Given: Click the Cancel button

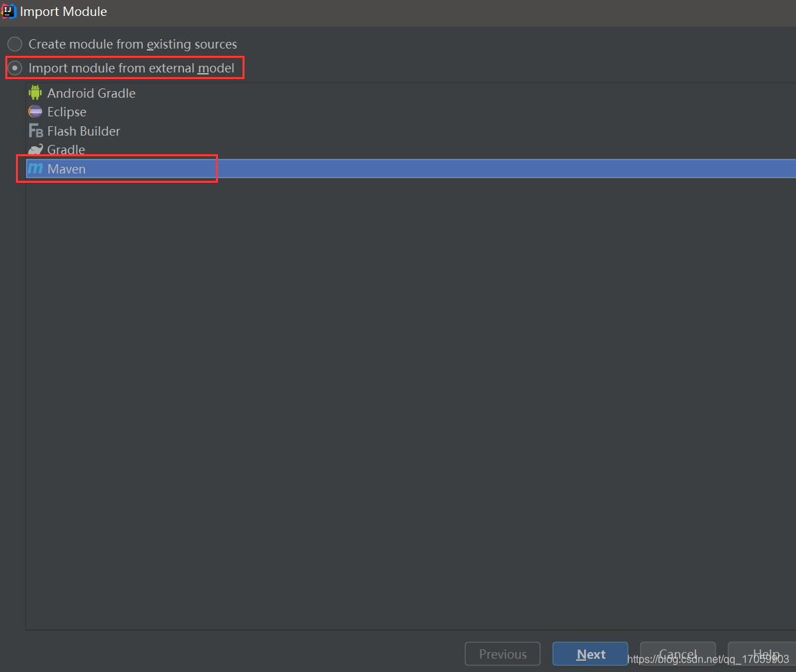Looking at the screenshot, I should point(678,653).
